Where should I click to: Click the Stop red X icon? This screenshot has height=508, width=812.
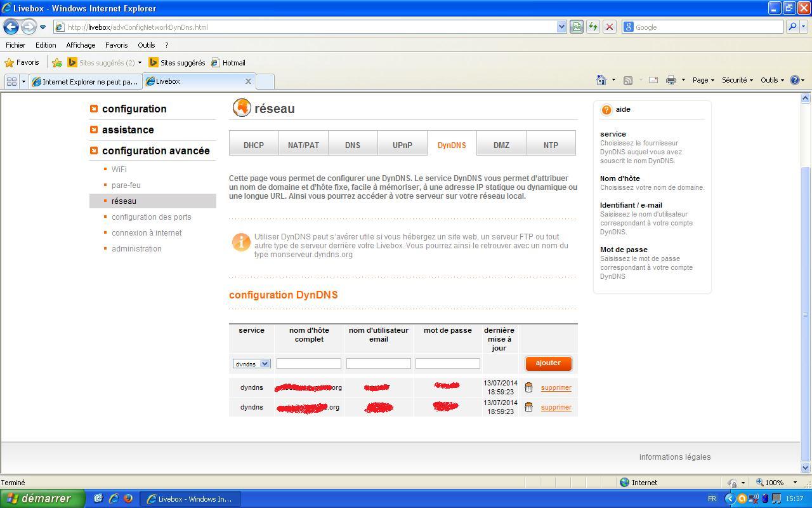tap(609, 27)
